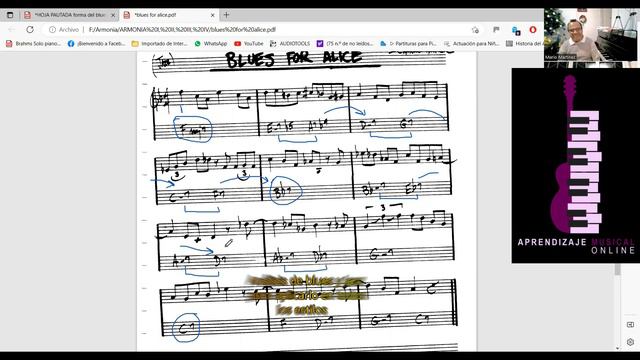The image size is (640, 360).
Task: Click the Ab-7 chord symbol
Action: pyautogui.click(x=284, y=257)
